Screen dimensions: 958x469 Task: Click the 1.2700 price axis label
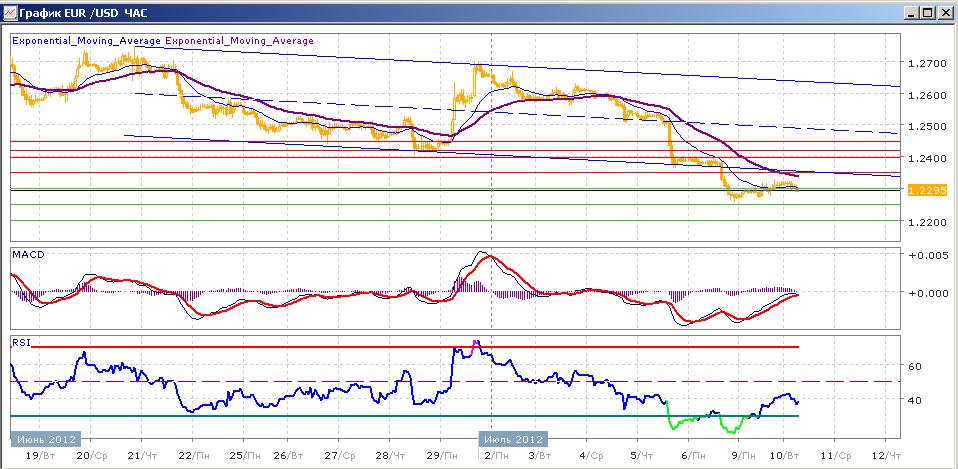click(926, 63)
